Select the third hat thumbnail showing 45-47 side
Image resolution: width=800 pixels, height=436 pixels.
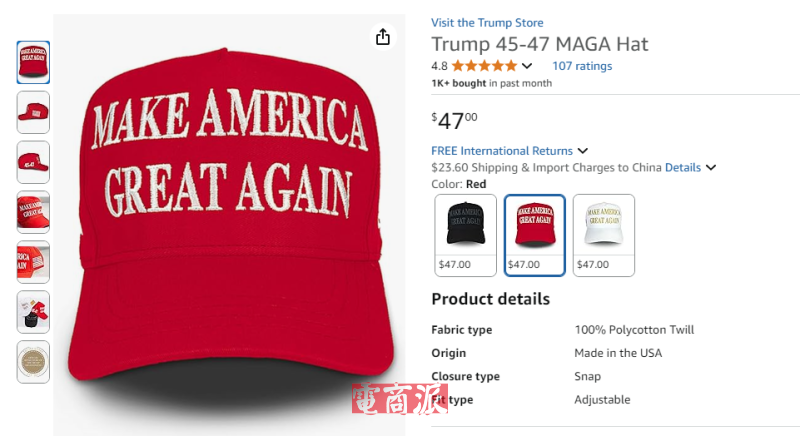pos(33,162)
